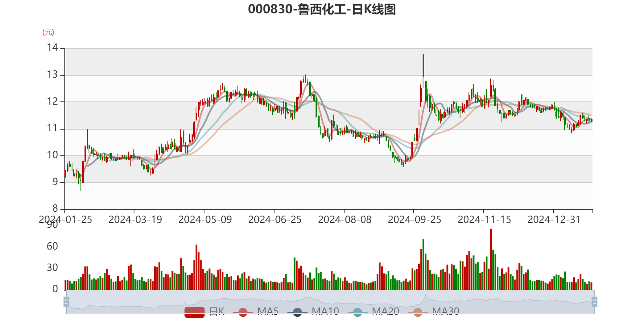The width and height of the screenshot is (644, 322).
Task: Click the (元) unit label
Action: (x=48, y=32)
